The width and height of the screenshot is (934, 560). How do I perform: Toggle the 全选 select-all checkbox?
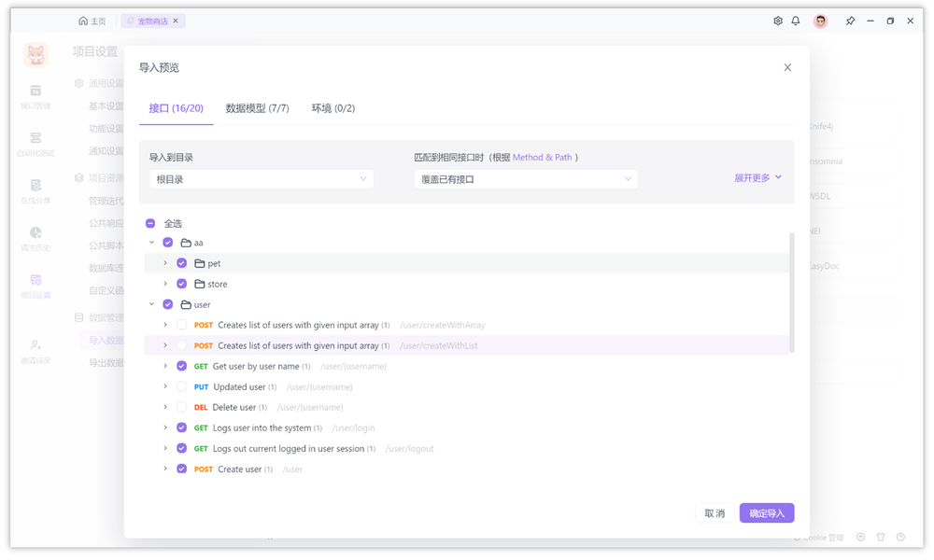point(149,223)
